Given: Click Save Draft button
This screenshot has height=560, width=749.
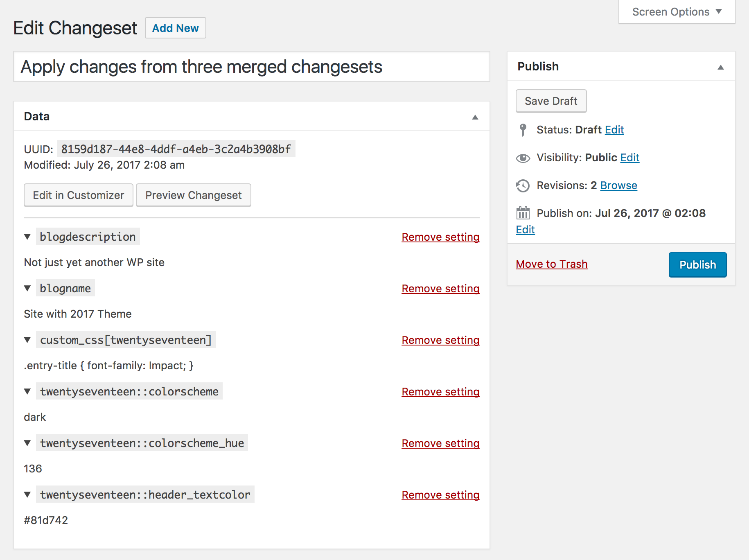Looking at the screenshot, I should click(551, 101).
